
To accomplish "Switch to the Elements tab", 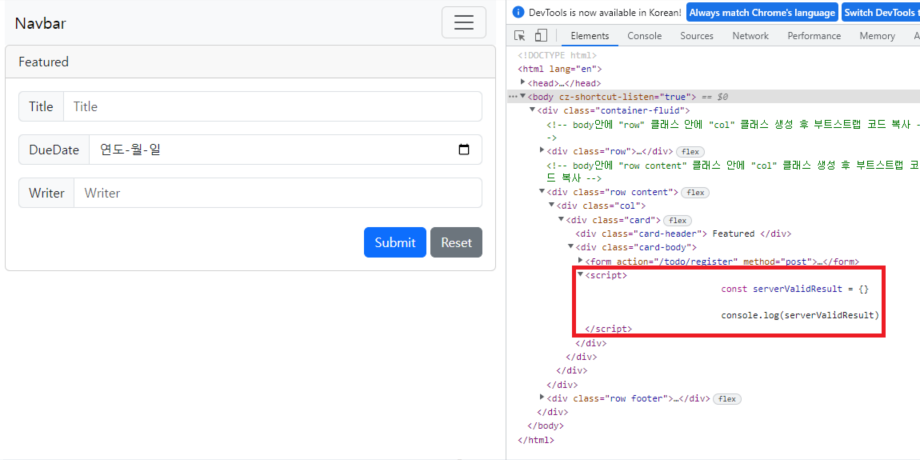I will tap(590, 36).
